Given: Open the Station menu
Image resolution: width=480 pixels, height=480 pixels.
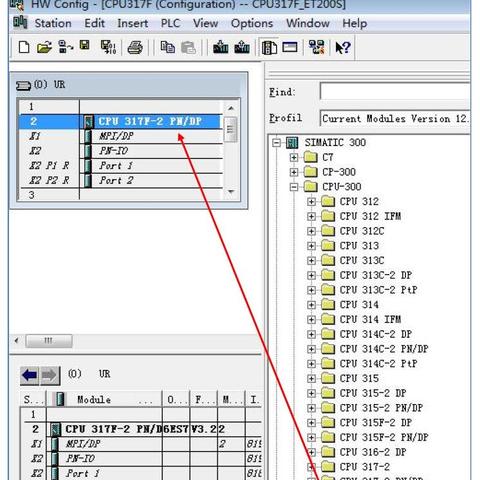Looking at the screenshot, I should (53, 23).
